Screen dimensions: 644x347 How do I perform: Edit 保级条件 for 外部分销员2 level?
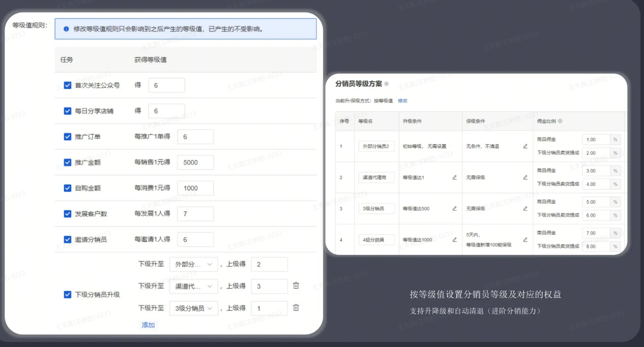click(x=525, y=146)
